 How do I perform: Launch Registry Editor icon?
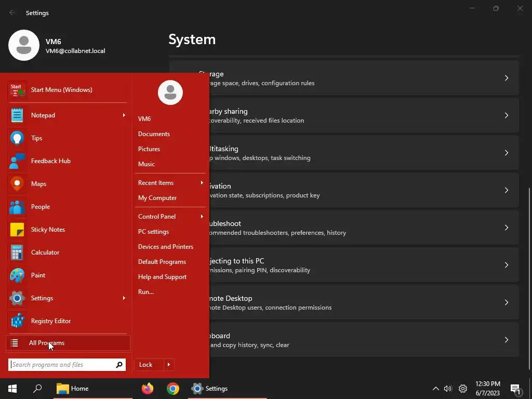[x=17, y=321]
